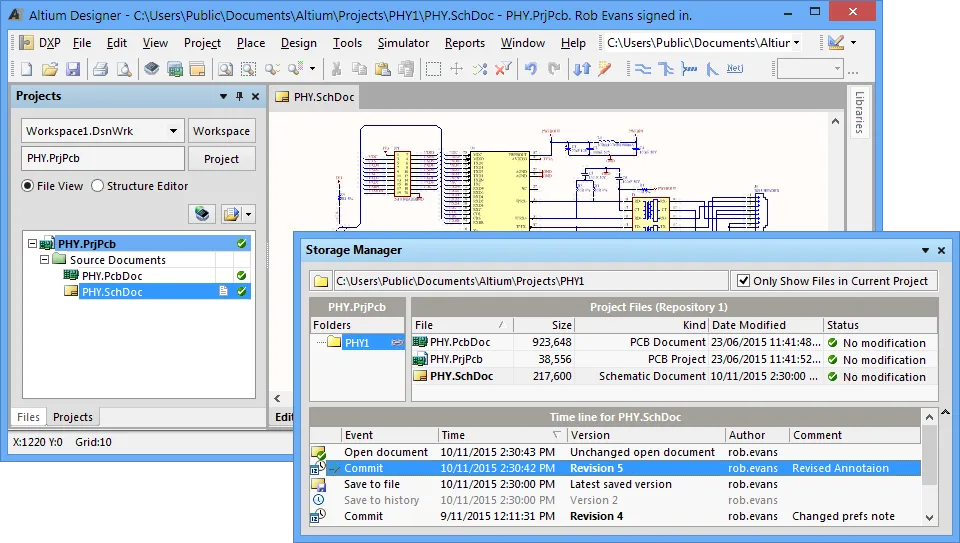Click the up/down hierarchy arrows icon

582,69
